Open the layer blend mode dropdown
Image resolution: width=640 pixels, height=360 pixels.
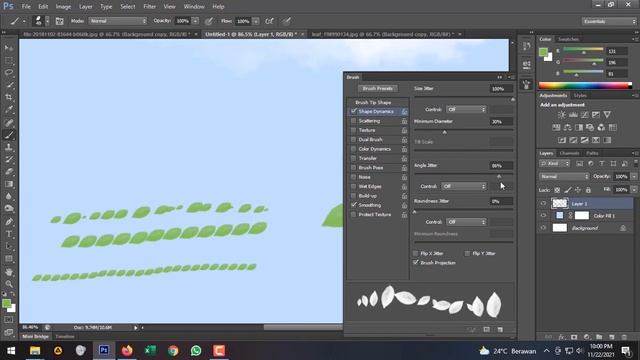click(x=564, y=177)
